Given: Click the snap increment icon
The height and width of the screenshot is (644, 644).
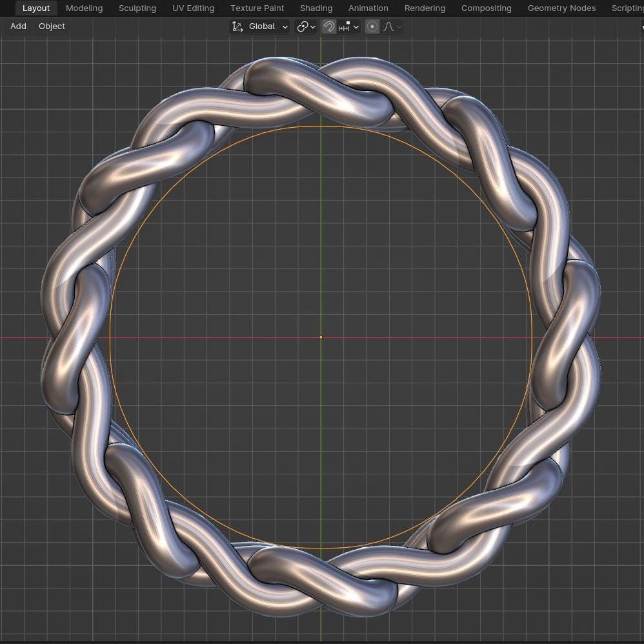Looking at the screenshot, I should (x=344, y=26).
